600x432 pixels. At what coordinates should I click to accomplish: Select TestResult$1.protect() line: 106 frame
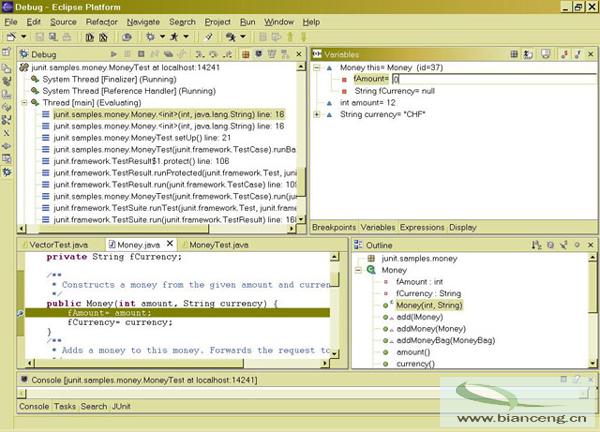(x=141, y=161)
